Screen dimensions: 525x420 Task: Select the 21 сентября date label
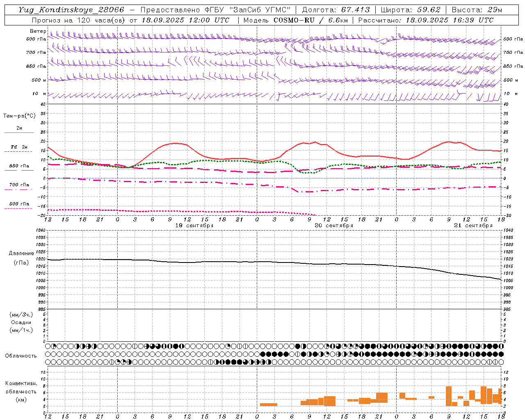click(x=473, y=226)
